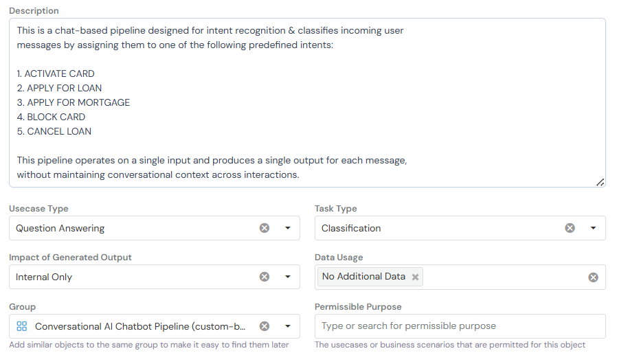Expand the Usecase Type dropdown arrow
The image size is (617, 364).
click(x=288, y=228)
